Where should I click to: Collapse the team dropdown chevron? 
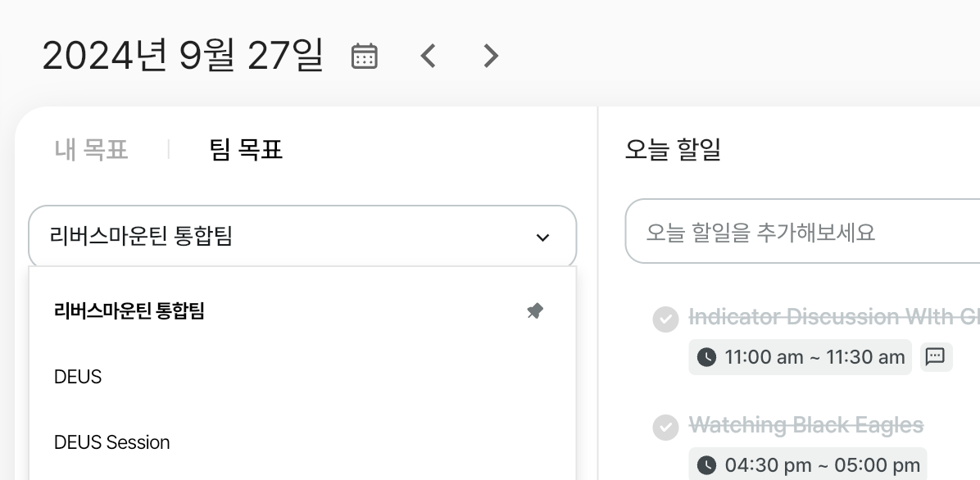(542, 238)
